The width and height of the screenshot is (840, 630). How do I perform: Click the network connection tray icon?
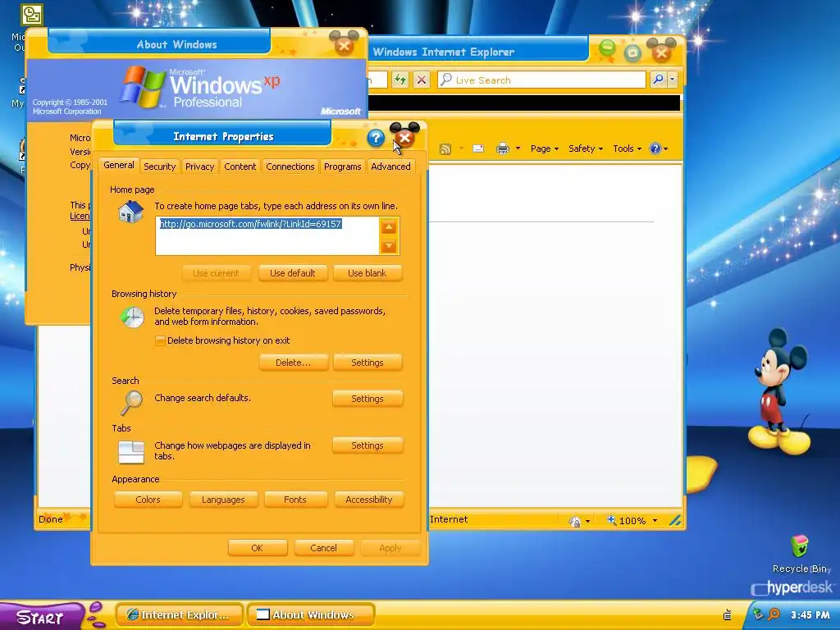(758, 614)
